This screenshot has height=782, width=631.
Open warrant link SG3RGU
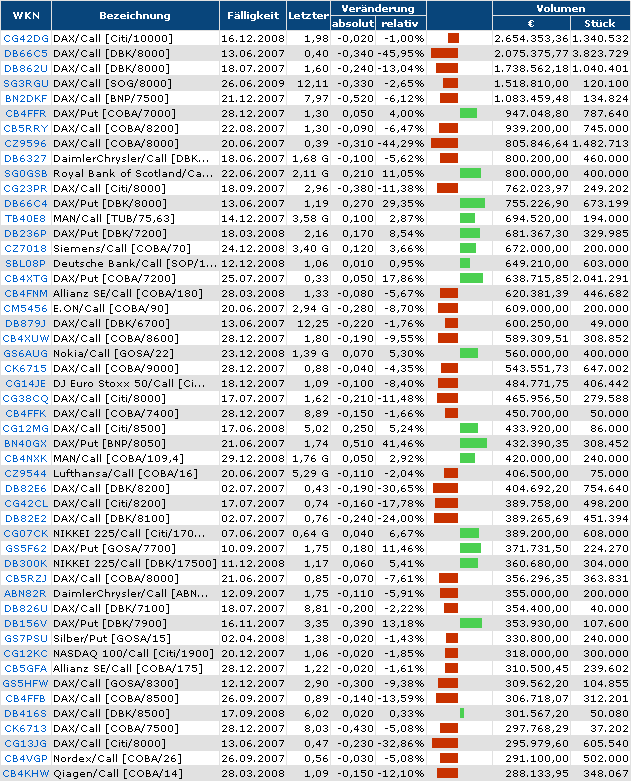point(26,84)
